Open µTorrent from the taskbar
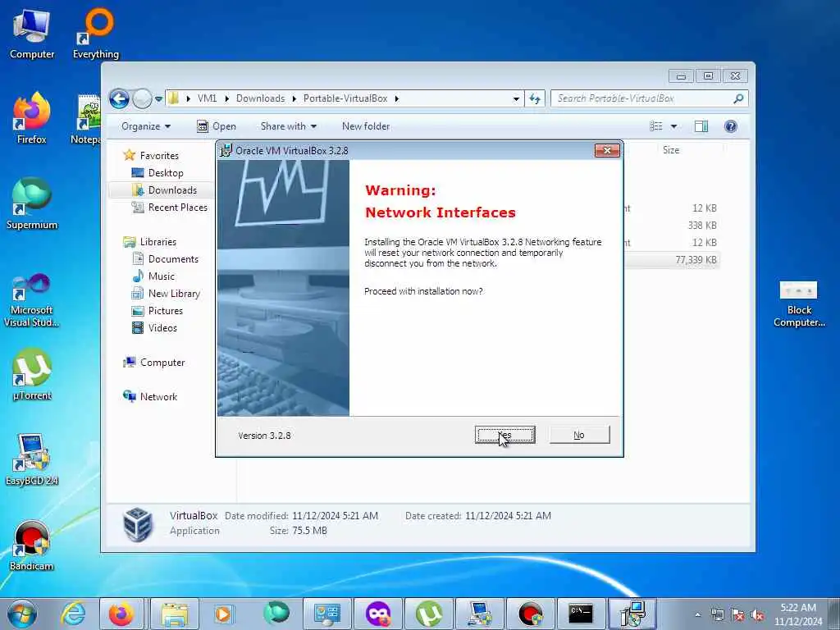This screenshot has height=630, width=840. [428, 614]
